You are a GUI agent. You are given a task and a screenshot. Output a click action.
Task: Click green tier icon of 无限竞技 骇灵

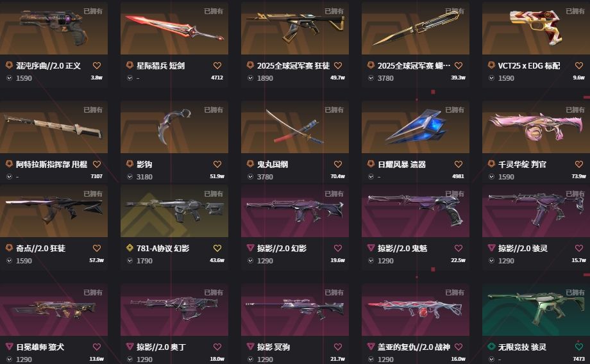pos(491,347)
